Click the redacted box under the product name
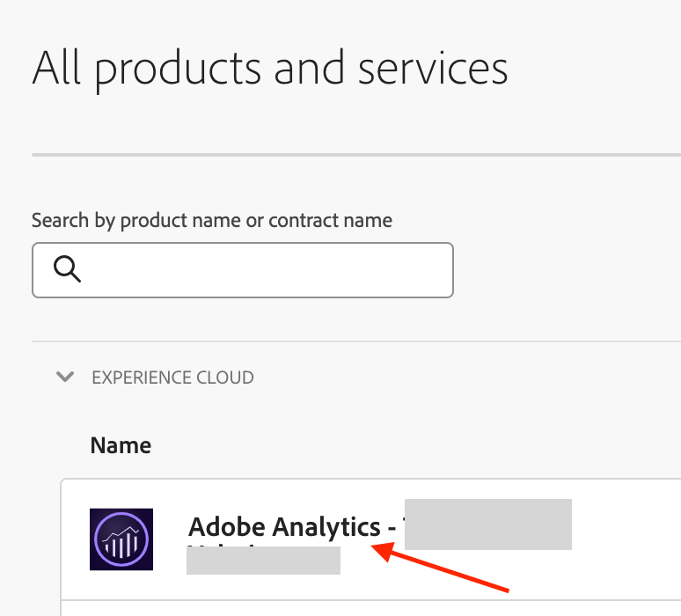Viewport: 681px width, 616px height. (264, 561)
